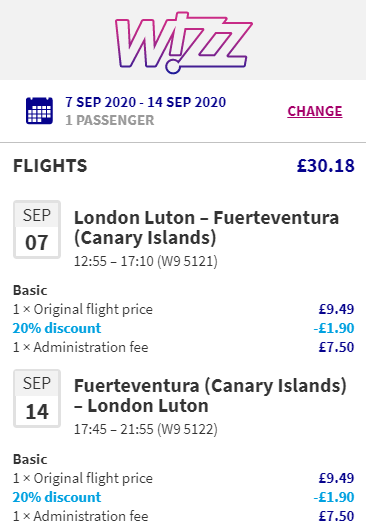This screenshot has height=528, width=366.
Task: Select Fuerteventura – London Luton return flight title
Action: [210, 396]
